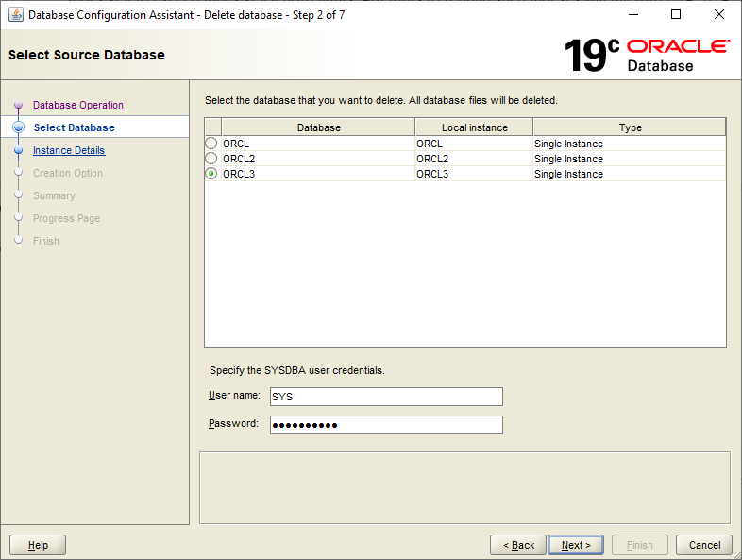742x560 pixels.
Task: Click the ORCL database name cell
Action: tap(318, 144)
